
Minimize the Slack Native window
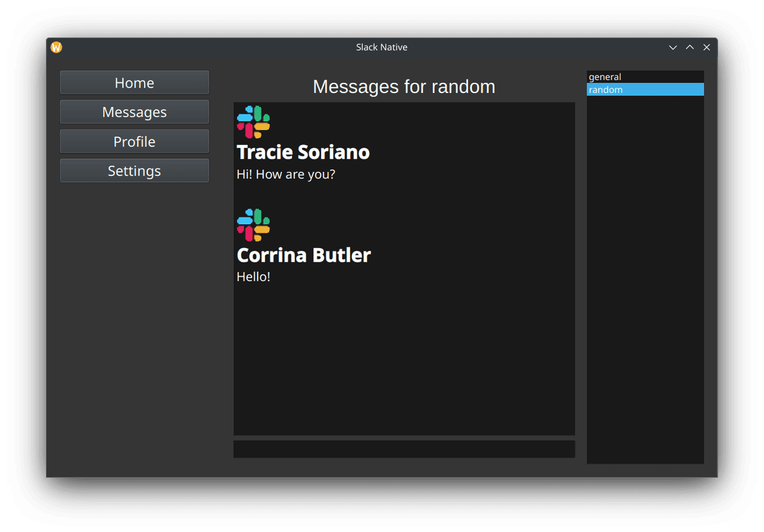(x=673, y=48)
